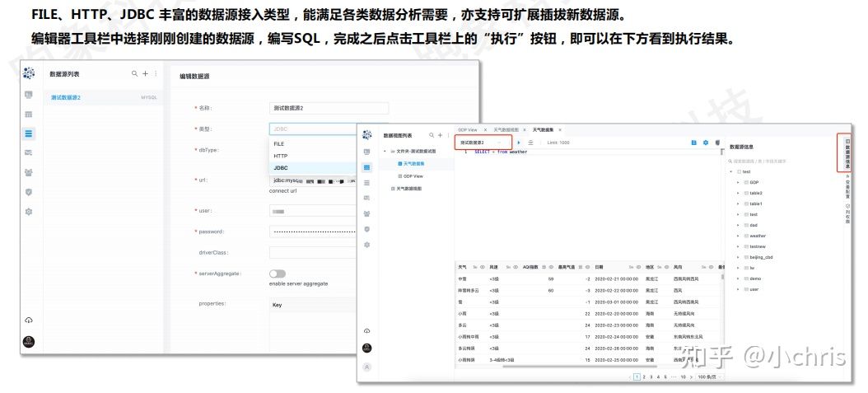
Task: Click the Limit: 1000 setting in the toolbar
Action: coord(558,143)
